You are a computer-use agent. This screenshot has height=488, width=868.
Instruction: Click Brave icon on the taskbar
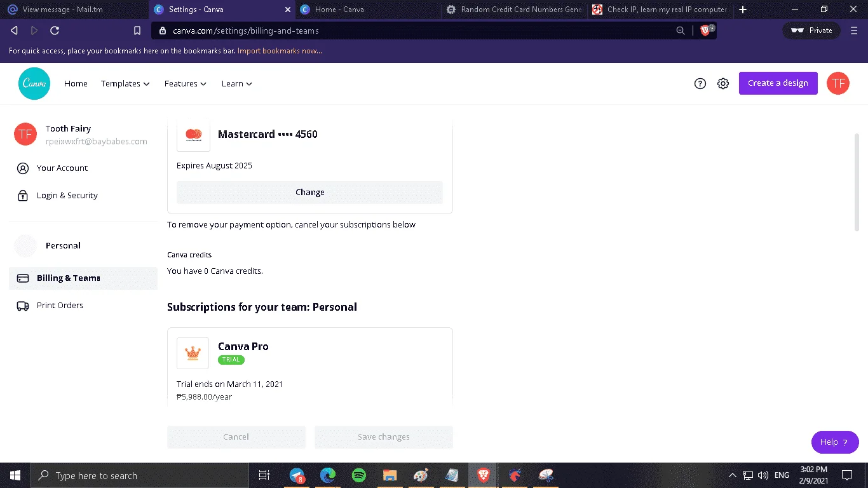[x=484, y=475]
